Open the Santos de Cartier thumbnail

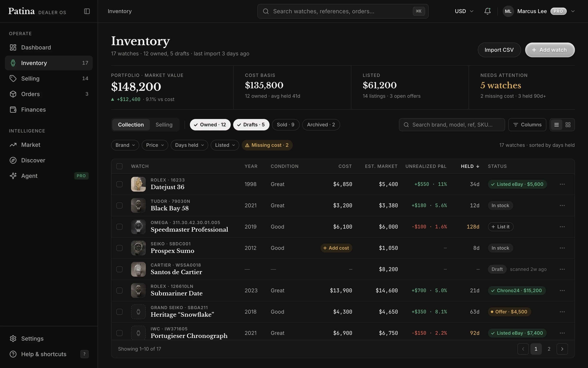coord(138,269)
